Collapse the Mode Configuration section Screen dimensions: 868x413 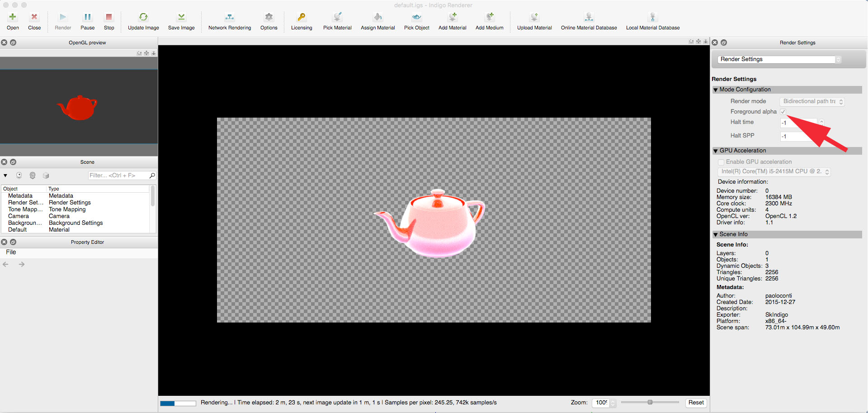coord(716,90)
